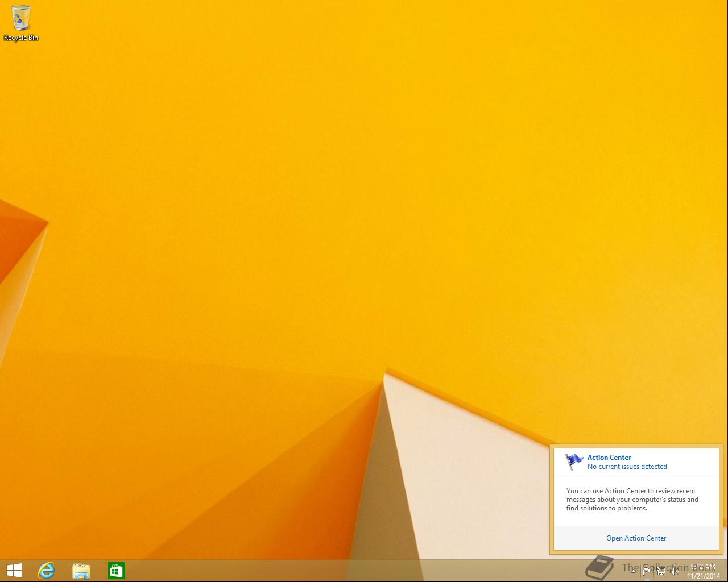Launch Internet Explorer from the taskbar
The height and width of the screenshot is (582, 728).
click(x=46, y=570)
